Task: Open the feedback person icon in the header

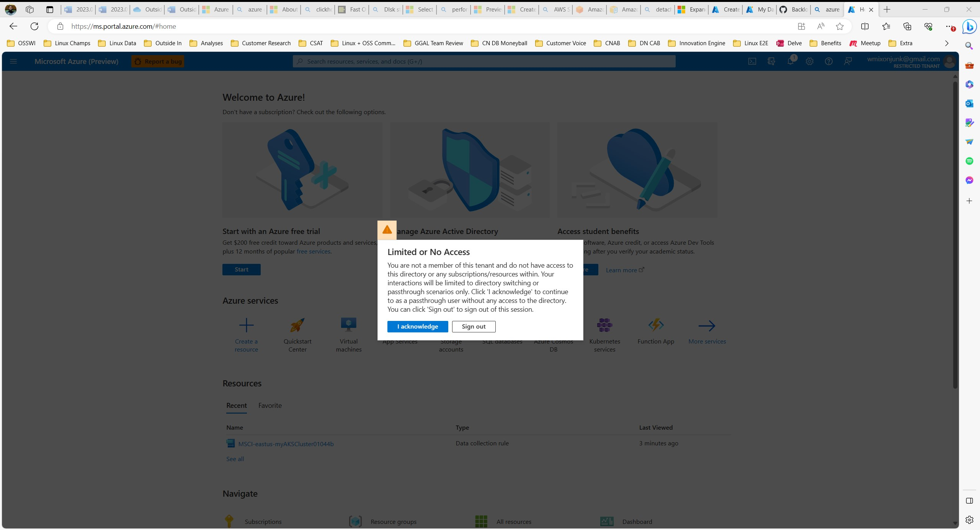Action: (x=848, y=61)
